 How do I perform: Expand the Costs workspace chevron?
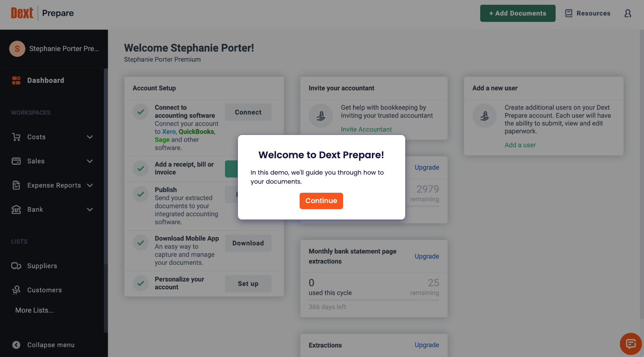(x=90, y=137)
